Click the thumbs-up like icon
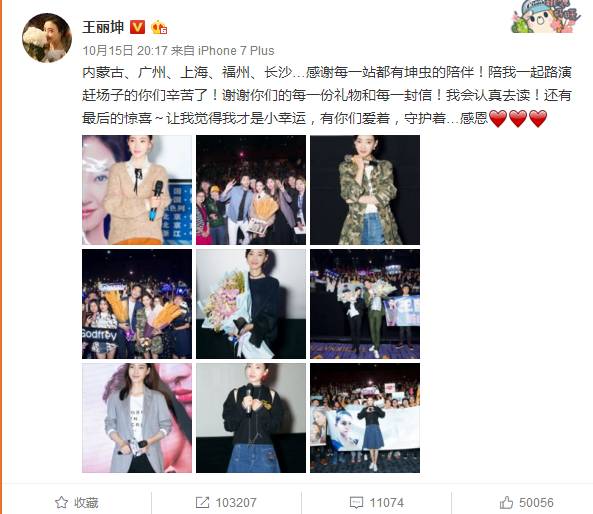 point(506,503)
